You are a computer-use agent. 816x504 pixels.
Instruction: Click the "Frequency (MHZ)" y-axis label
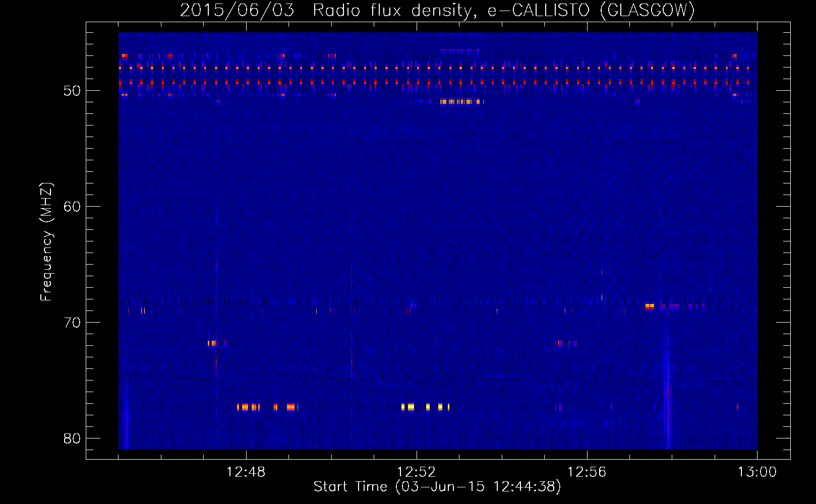[x=46, y=242]
